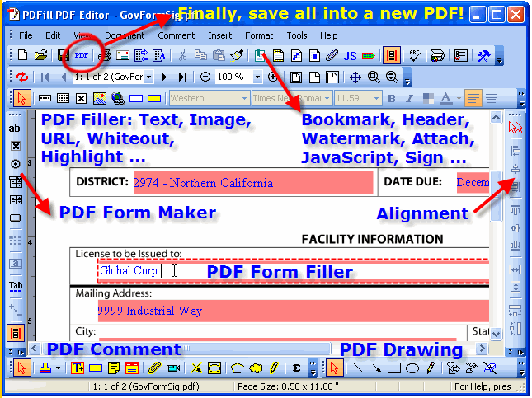Open the Insert menu
The height and width of the screenshot is (398, 532).
coord(220,35)
